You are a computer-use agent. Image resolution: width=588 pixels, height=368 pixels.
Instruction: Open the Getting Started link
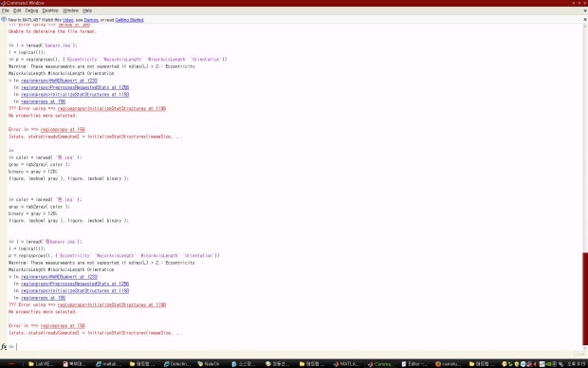129,20
